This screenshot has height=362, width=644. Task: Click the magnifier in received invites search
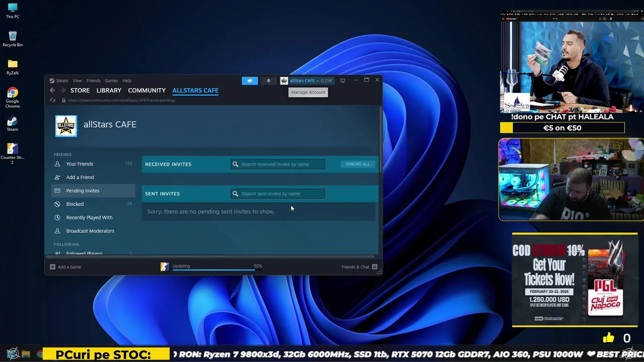click(x=235, y=164)
